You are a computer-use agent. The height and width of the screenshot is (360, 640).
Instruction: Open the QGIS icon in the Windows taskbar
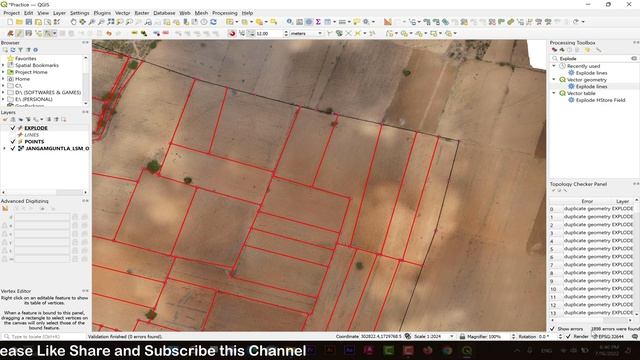[x=467, y=351]
